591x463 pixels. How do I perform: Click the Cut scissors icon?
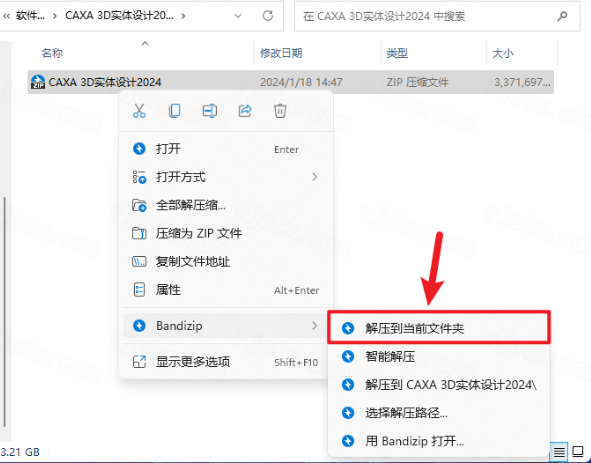pos(139,111)
